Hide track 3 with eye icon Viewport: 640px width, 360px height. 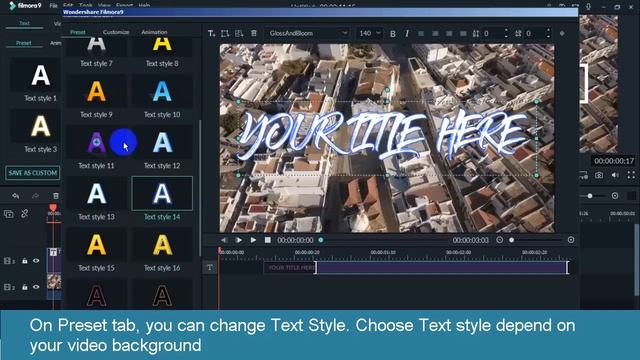coord(36,261)
